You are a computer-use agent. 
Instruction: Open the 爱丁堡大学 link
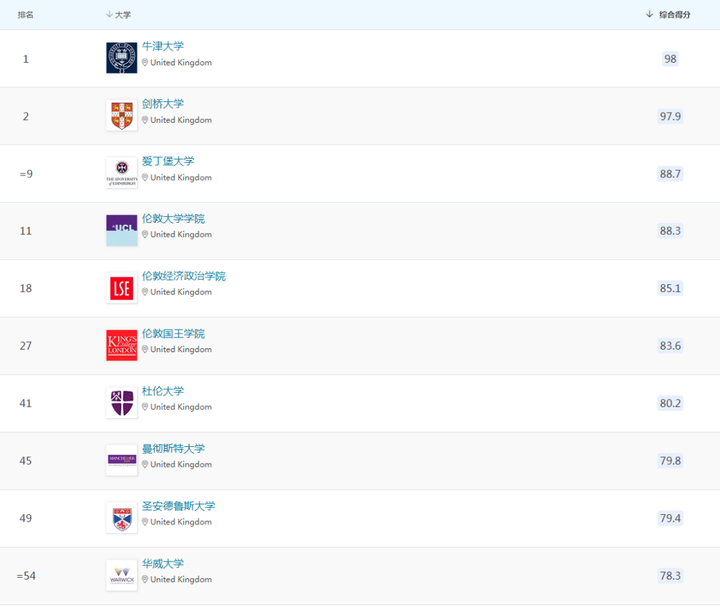[x=168, y=161]
